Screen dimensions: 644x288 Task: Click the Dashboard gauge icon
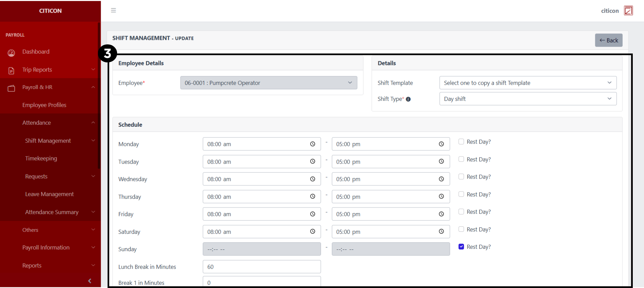11,53
